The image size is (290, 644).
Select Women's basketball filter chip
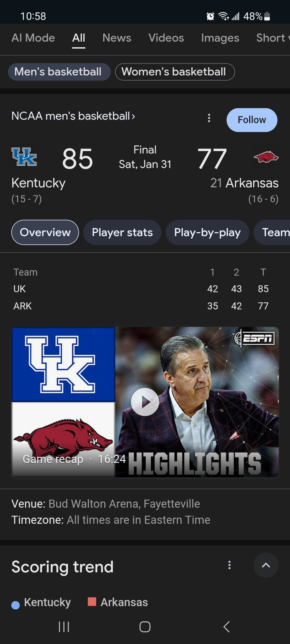tap(175, 72)
